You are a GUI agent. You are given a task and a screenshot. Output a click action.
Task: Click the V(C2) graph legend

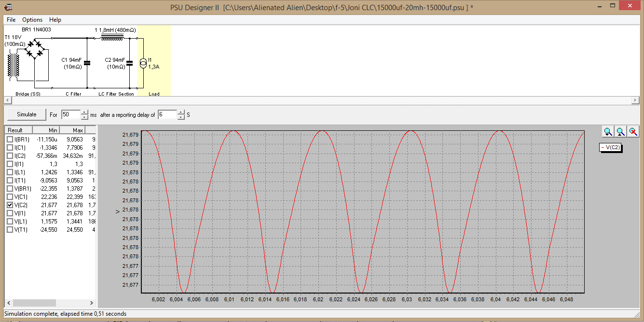point(611,147)
